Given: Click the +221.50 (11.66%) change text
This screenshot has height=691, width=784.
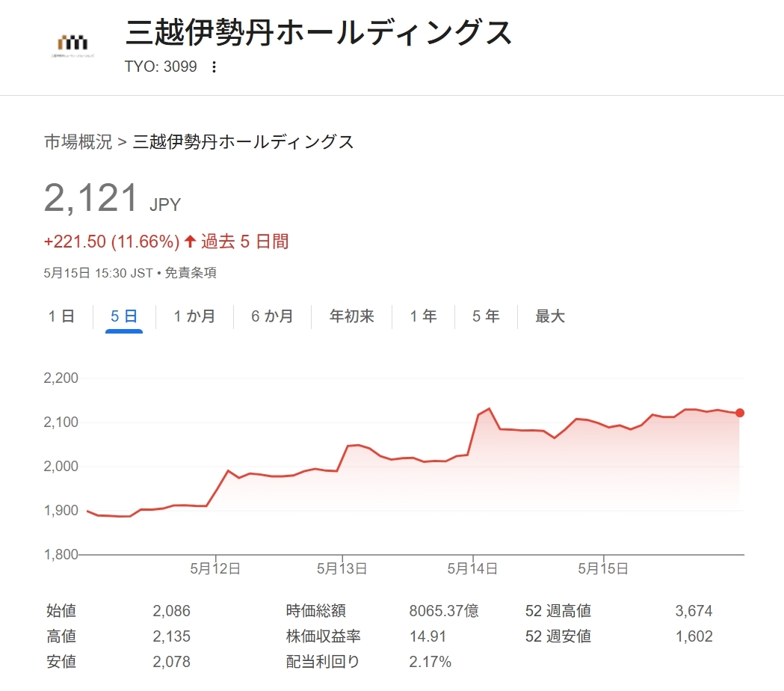Looking at the screenshot, I should (111, 242).
